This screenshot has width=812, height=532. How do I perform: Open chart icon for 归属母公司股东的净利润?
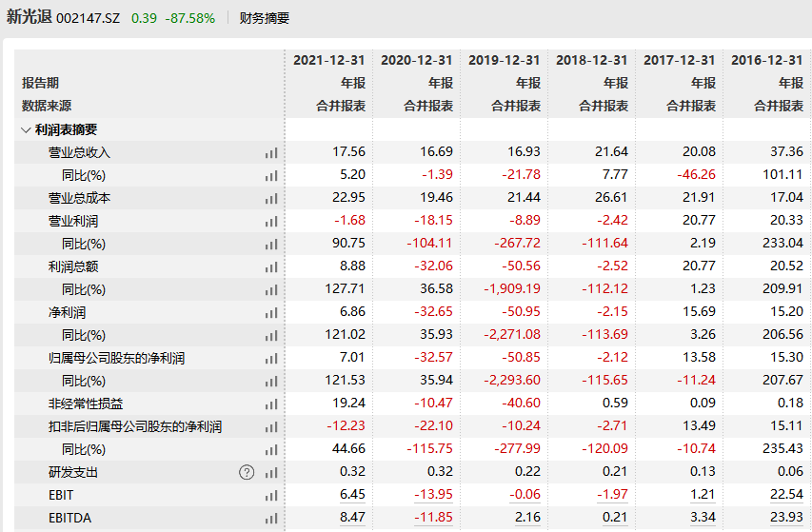tap(271, 358)
